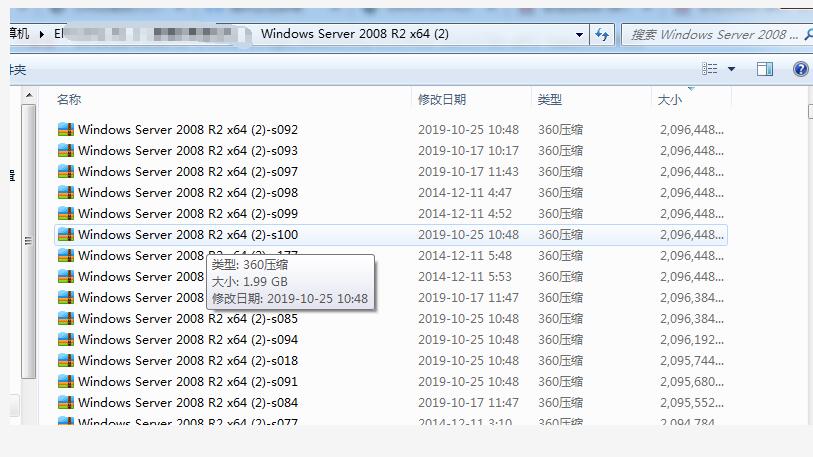Image resolution: width=813 pixels, height=457 pixels.
Task: Click the archive icon of the s100 file
Action: 66,234
